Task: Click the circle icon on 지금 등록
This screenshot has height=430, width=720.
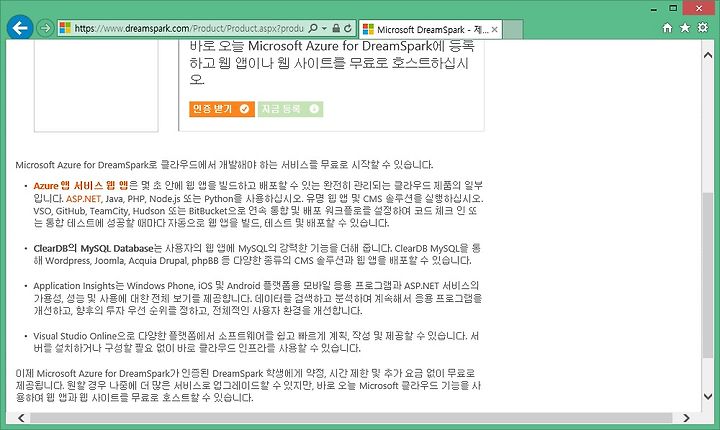Action: click(314, 109)
